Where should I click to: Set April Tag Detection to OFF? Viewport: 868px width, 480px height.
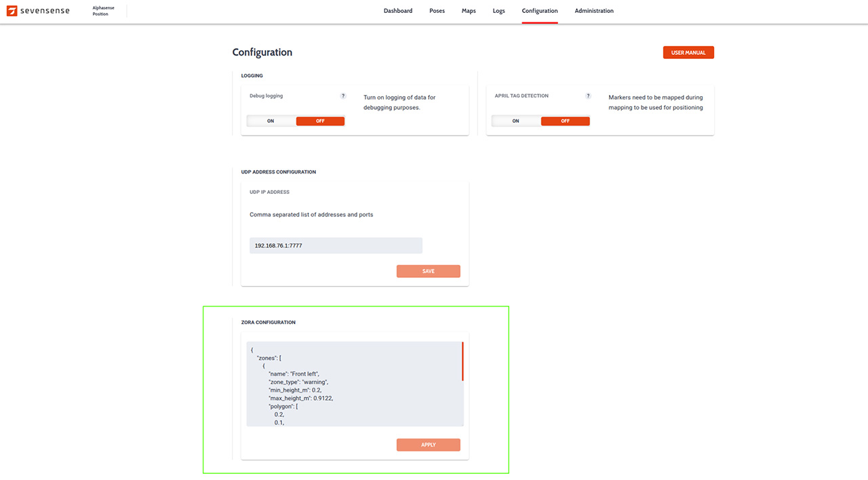point(565,121)
